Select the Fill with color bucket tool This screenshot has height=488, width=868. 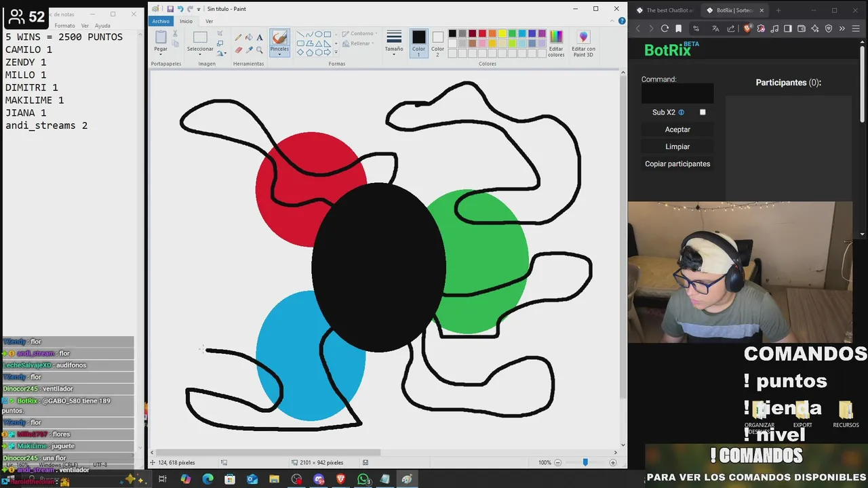(249, 37)
